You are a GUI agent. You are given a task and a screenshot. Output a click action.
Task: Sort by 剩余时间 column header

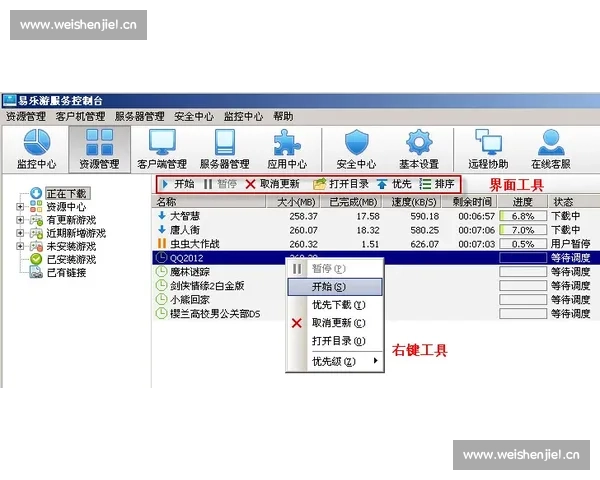[471, 202]
